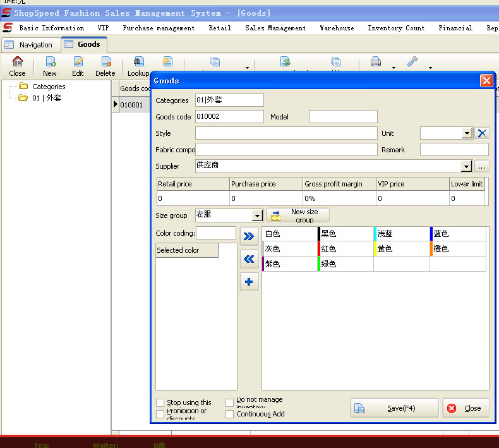Open the Purchase management menu
The width and height of the screenshot is (499, 448).
[x=159, y=28]
